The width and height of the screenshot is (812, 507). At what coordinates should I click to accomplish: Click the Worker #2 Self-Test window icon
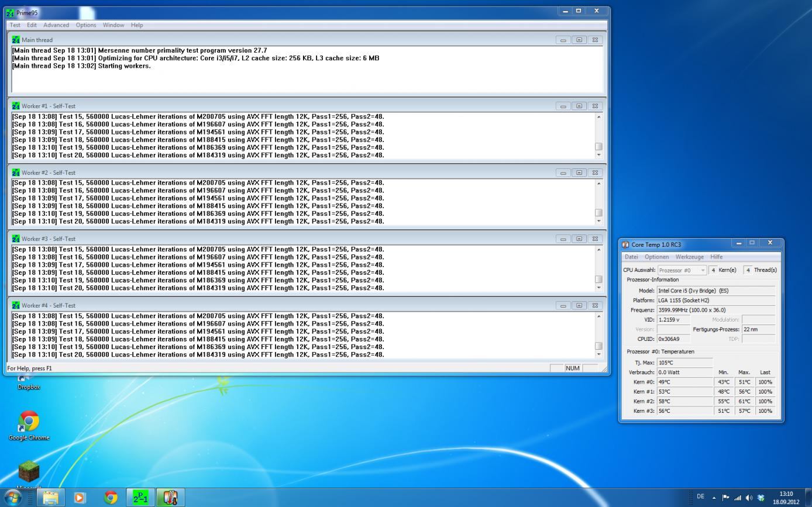(x=16, y=173)
